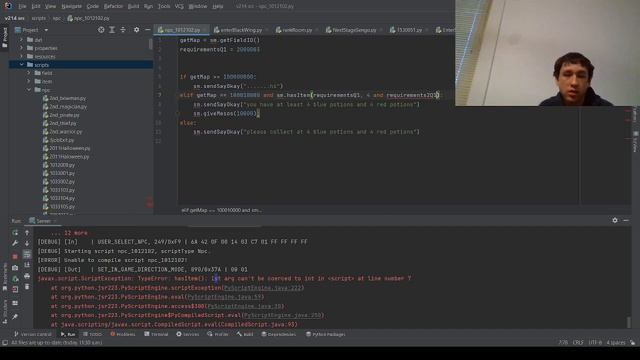Open 2nd_magician.py in the project tree

64,107
